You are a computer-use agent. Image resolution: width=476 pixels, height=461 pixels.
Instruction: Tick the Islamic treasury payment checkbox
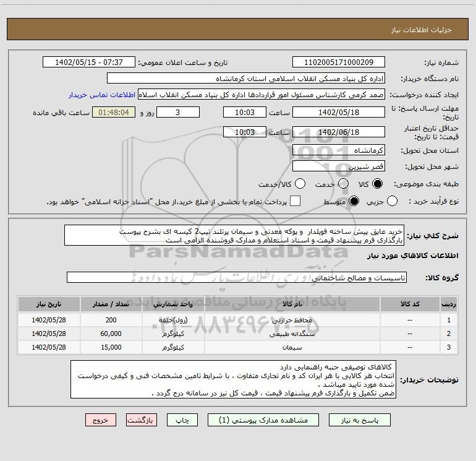[x=295, y=201]
